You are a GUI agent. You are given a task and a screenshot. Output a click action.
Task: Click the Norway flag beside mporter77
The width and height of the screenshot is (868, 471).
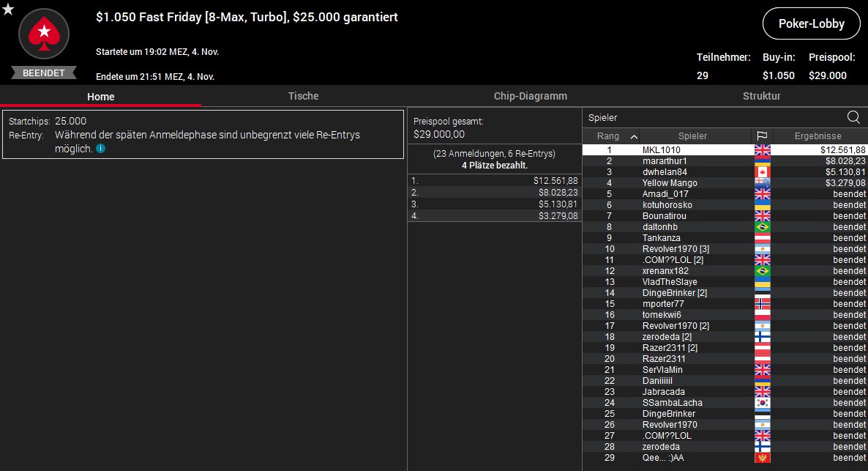tap(763, 304)
